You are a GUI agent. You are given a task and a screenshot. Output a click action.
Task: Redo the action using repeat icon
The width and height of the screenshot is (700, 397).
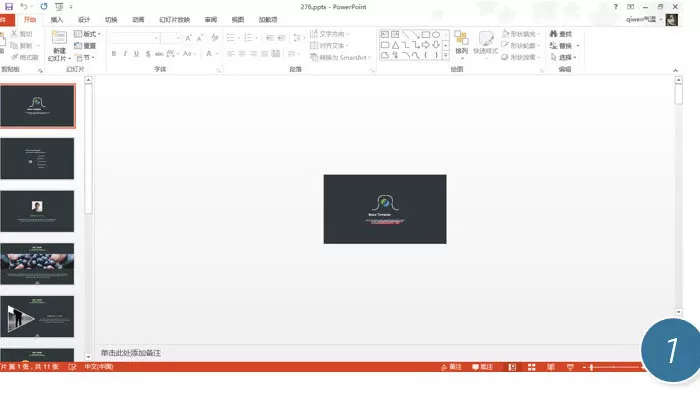point(44,7)
